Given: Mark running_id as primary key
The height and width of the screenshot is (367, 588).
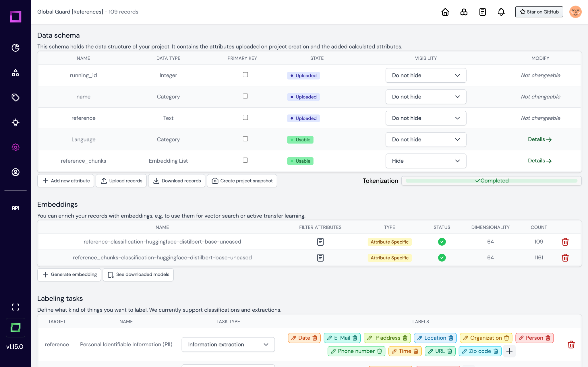Looking at the screenshot, I should coord(245,75).
